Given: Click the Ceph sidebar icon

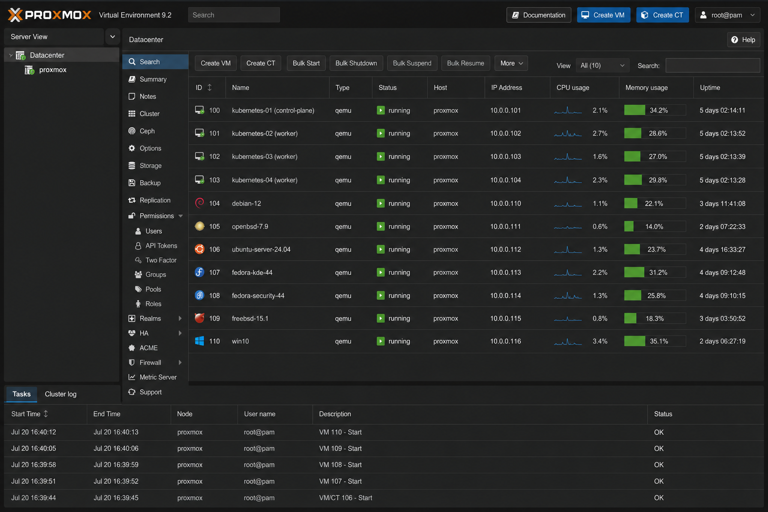Looking at the screenshot, I should pyautogui.click(x=132, y=131).
